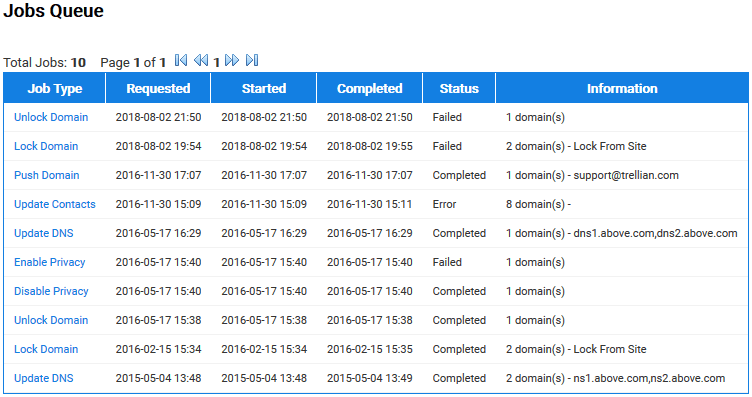Image resolution: width=752 pixels, height=397 pixels.
Task: Click the Status column header
Action: tap(459, 88)
